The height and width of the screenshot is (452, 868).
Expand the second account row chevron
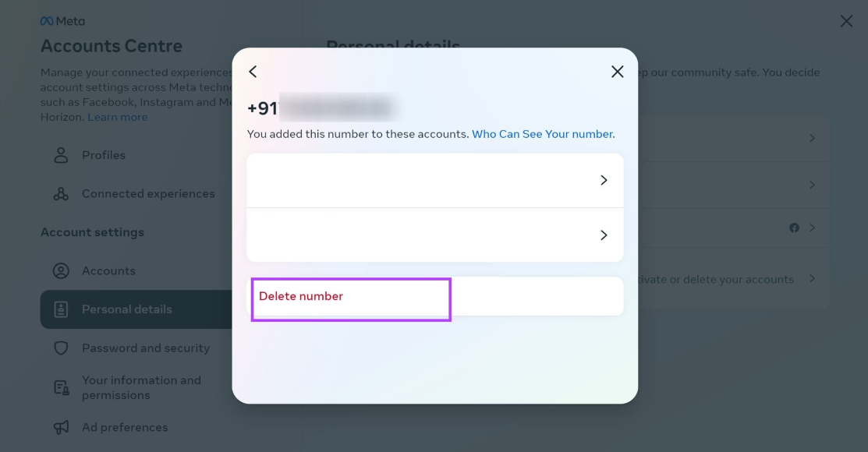coord(604,235)
